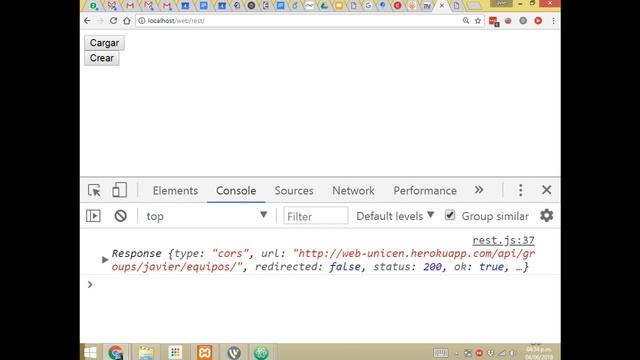Screen dimensions: 640x360
Task: Uncheck the Group similar checkbox
Action: click(449, 215)
